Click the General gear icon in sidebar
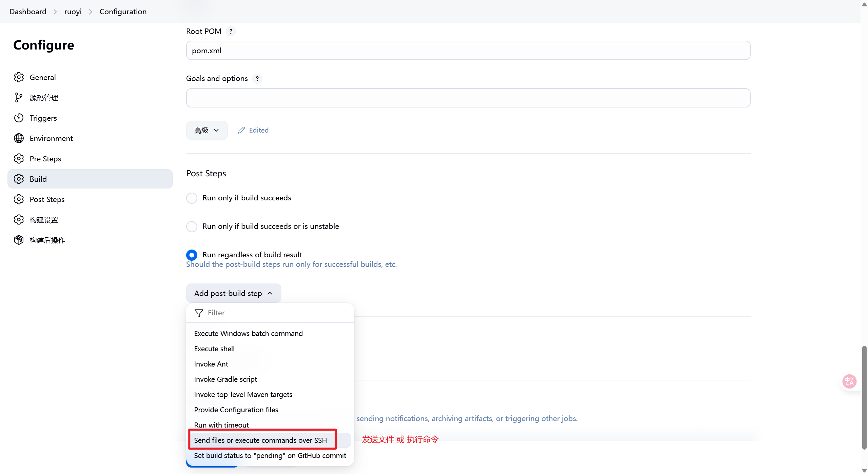 (x=19, y=77)
